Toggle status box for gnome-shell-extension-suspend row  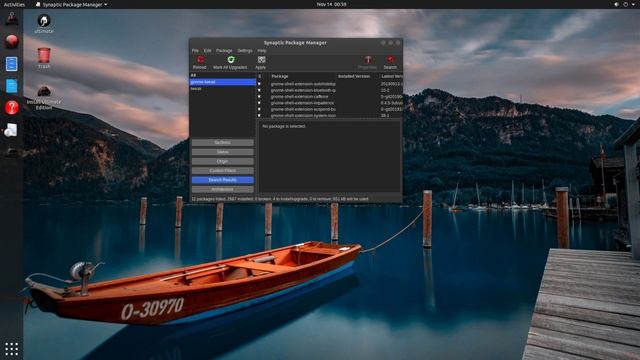259,109
